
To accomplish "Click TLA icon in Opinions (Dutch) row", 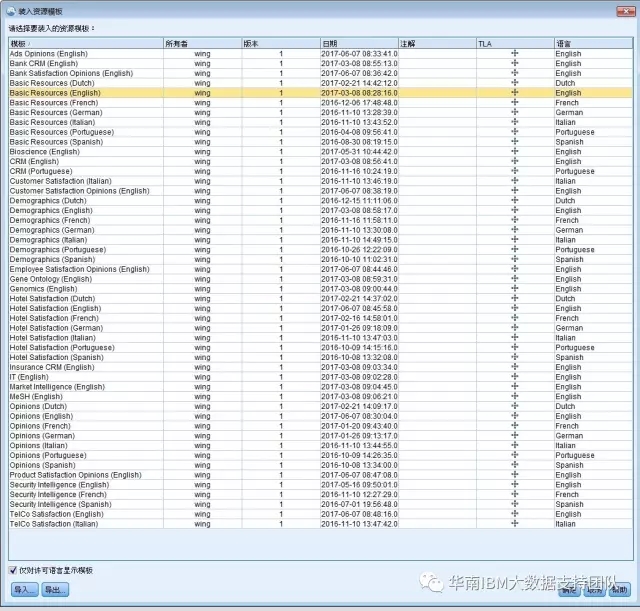I will (x=515, y=406).
